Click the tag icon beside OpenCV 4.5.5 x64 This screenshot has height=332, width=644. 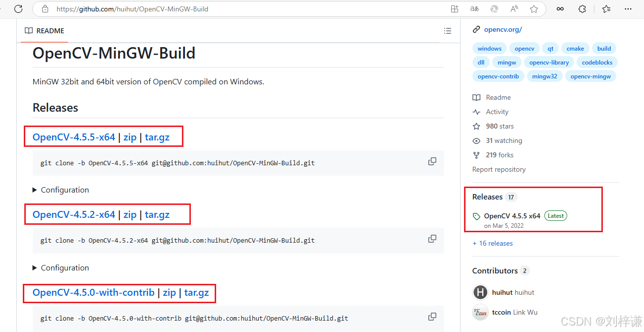pyautogui.click(x=476, y=216)
